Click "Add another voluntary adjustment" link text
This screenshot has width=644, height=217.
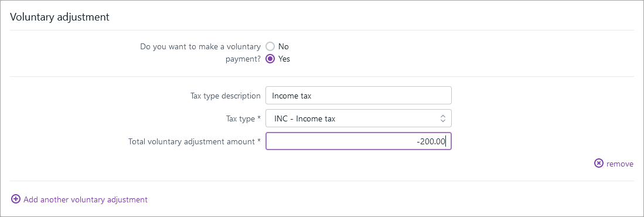click(86, 200)
